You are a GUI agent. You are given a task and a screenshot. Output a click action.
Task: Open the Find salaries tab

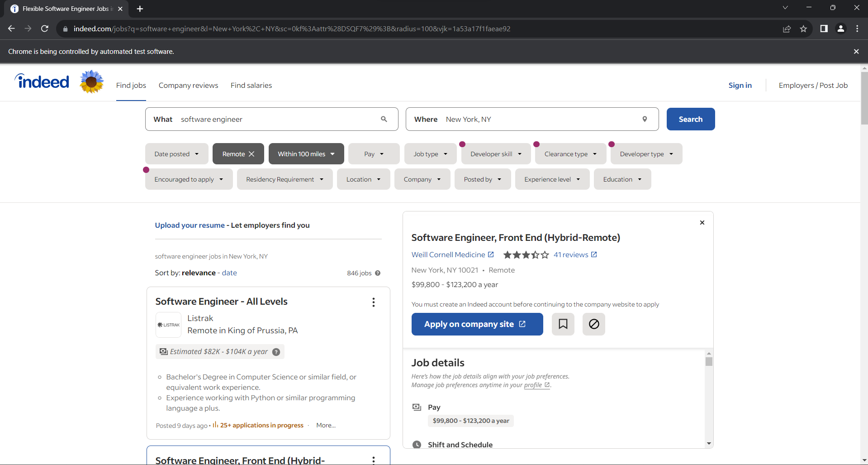pyautogui.click(x=251, y=85)
